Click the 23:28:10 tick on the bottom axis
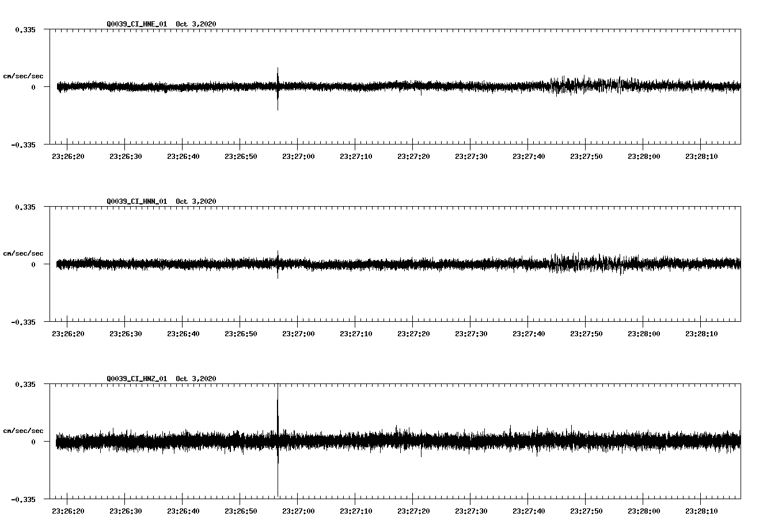This screenshot has width=782, height=532. [702, 510]
